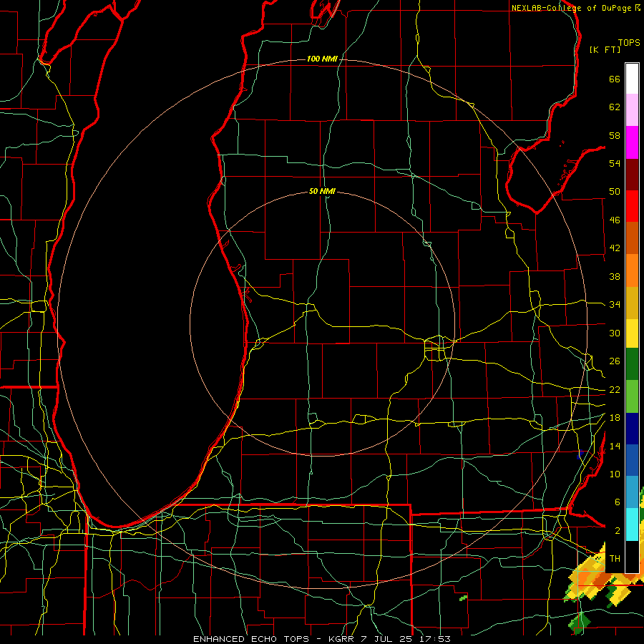644x644 pixels.
Task: Click the dark orange 42 kft legend swatch
Action: 632,238
